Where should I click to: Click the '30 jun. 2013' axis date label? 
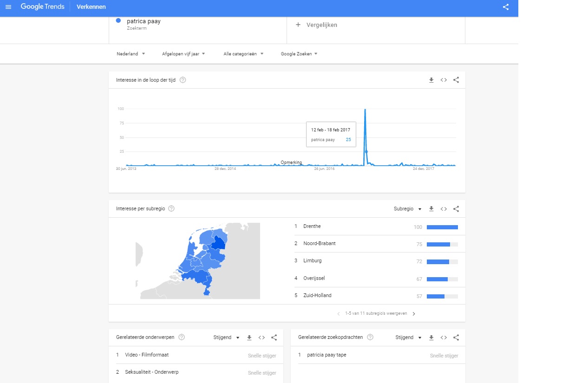[126, 169]
